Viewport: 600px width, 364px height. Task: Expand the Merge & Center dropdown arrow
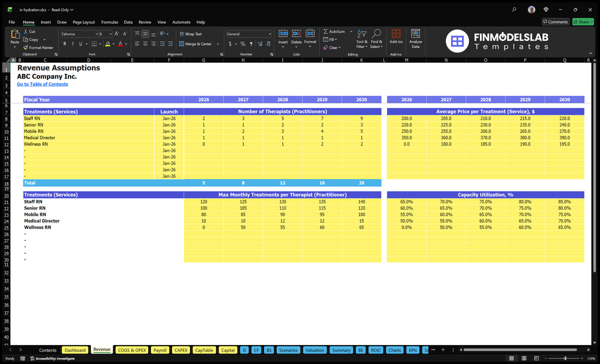(218, 44)
